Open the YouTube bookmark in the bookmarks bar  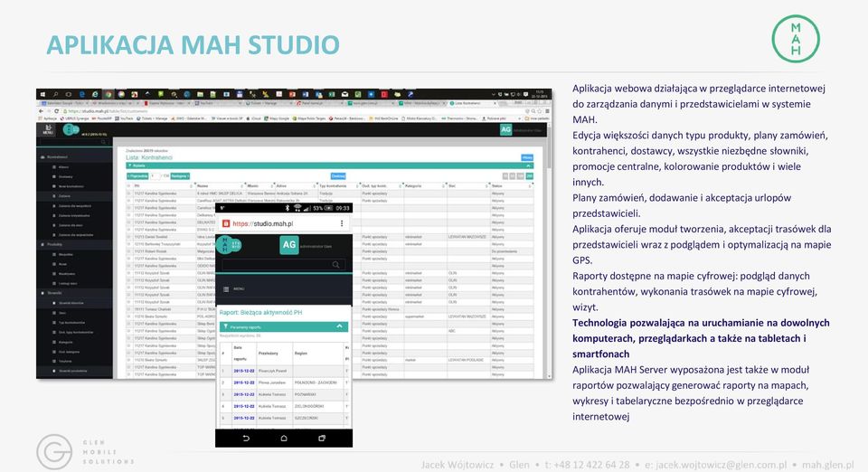[124, 118]
